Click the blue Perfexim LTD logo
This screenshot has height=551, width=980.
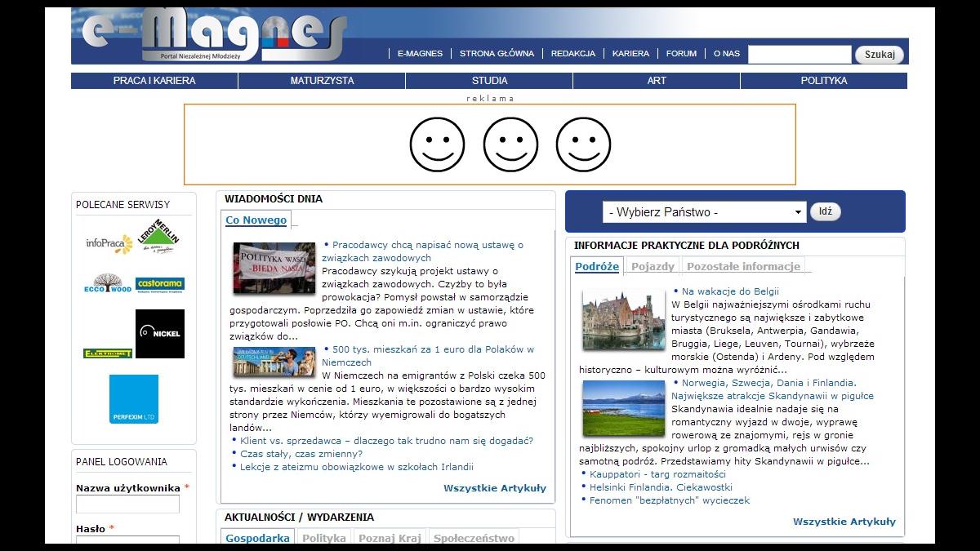tap(133, 399)
